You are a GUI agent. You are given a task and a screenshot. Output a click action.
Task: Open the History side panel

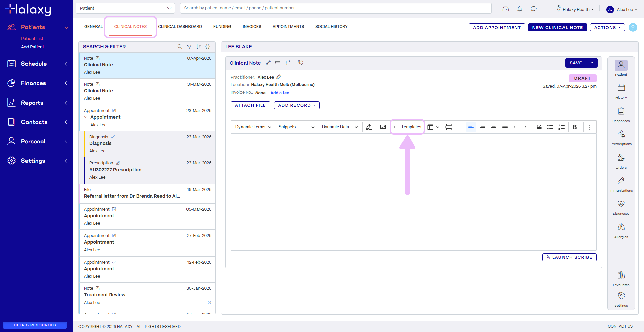click(x=621, y=91)
